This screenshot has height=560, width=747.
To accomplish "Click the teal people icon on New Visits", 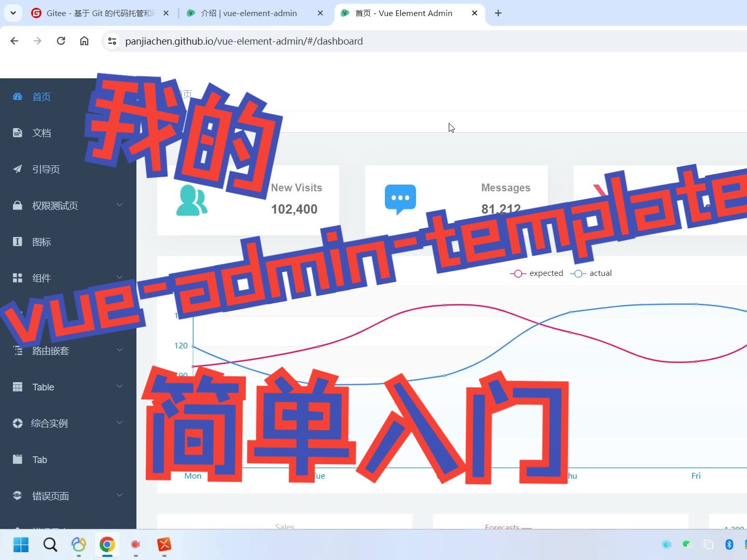I will tap(191, 200).
